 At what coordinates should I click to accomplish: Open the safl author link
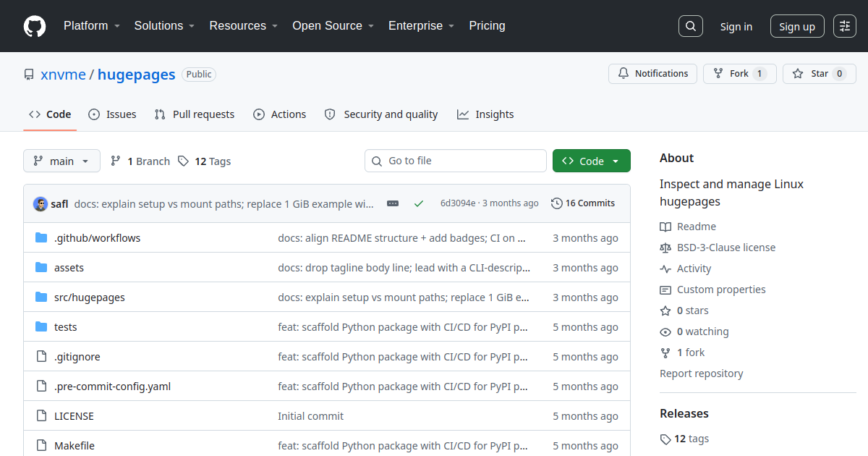tap(59, 204)
